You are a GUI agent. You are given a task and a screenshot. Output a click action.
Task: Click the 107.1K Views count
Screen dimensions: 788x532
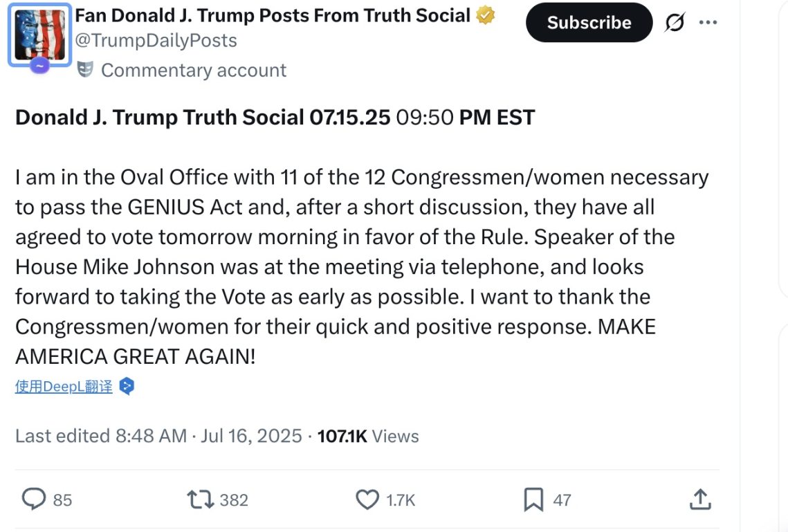(368, 436)
